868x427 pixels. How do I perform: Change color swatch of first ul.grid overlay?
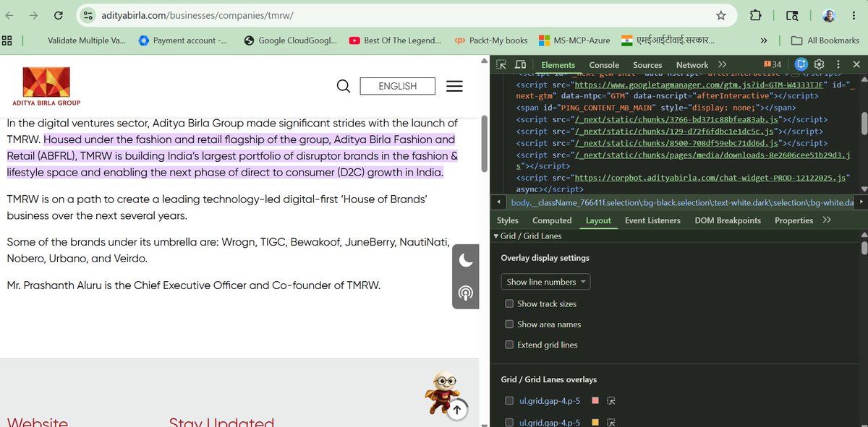pos(595,401)
